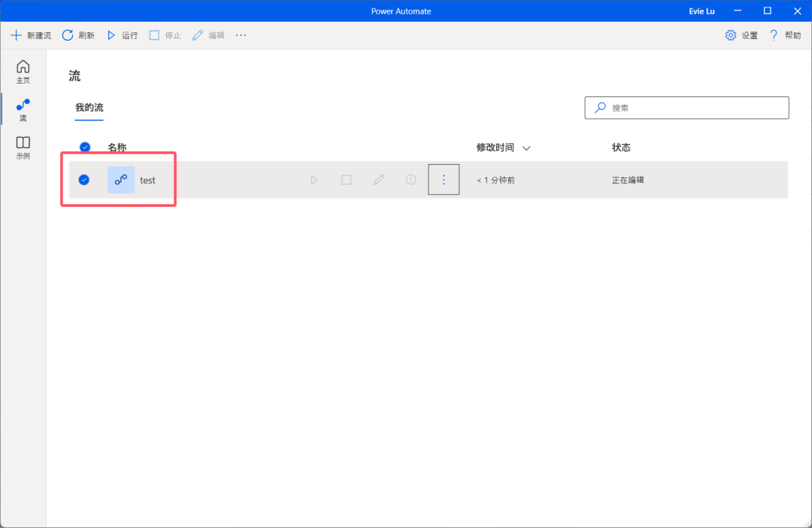Click the 运行 run toolbar button
Viewport: 812px width, 528px height.
pyautogui.click(x=123, y=35)
